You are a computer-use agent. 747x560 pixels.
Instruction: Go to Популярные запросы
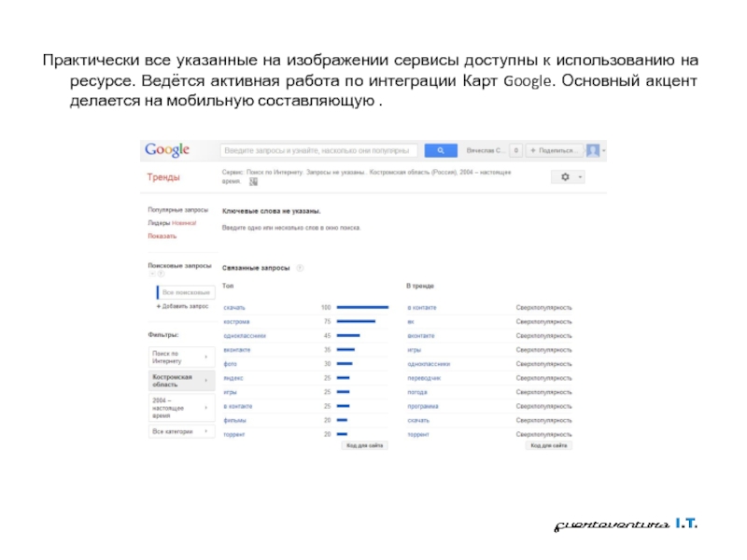[x=177, y=210]
